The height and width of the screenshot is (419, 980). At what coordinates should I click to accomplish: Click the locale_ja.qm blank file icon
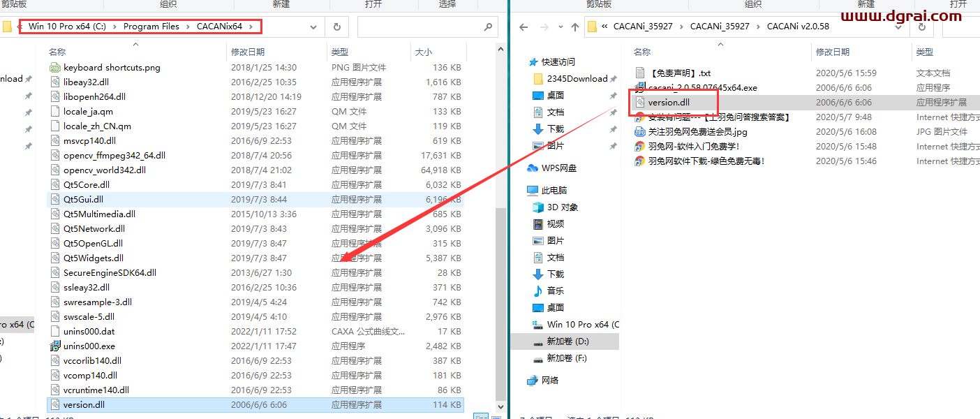tap(55, 112)
